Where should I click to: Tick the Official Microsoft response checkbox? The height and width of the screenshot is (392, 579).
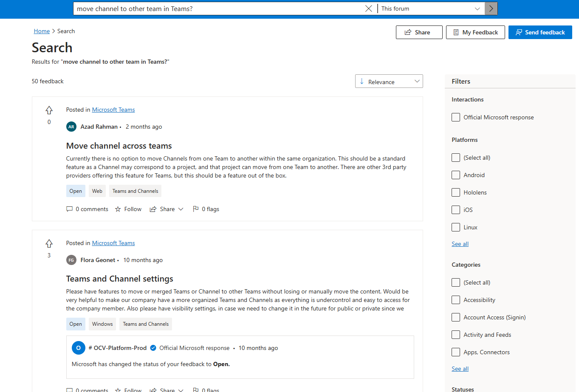(456, 117)
